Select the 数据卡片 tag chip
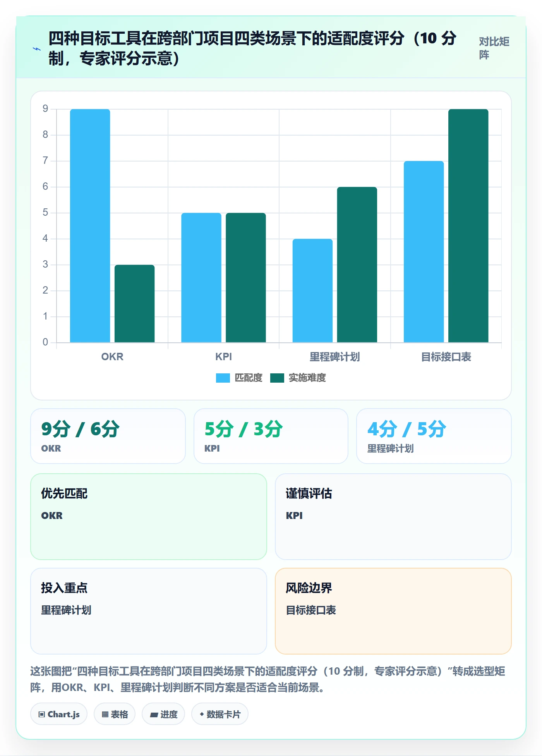 [220, 714]
